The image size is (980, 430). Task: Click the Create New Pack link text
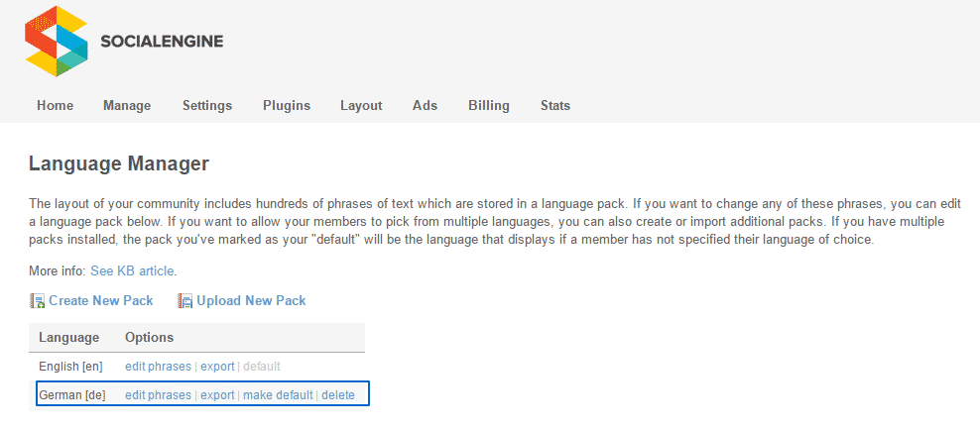pyautogui.click(x=101, y=300)
